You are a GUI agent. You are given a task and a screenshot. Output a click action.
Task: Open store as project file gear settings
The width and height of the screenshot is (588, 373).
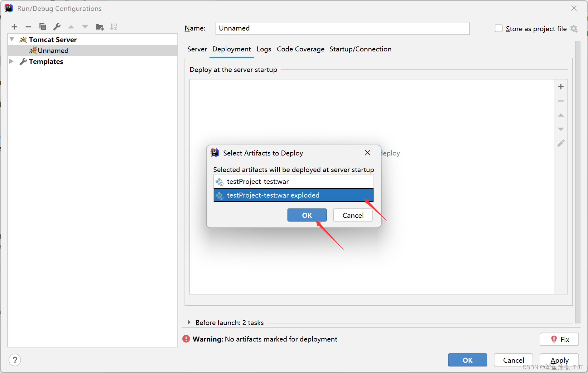(574, 29)
